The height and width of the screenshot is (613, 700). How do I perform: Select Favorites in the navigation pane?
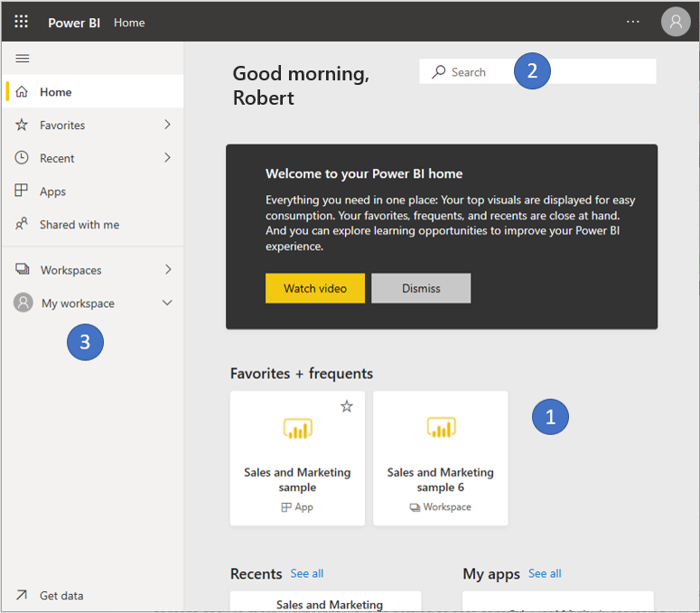point(93,125)
